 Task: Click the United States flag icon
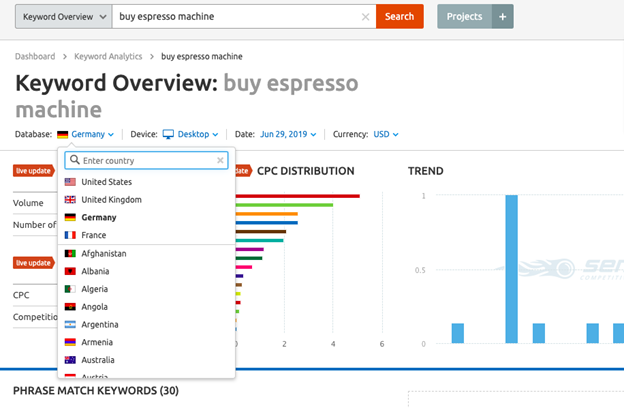point(70,182)
